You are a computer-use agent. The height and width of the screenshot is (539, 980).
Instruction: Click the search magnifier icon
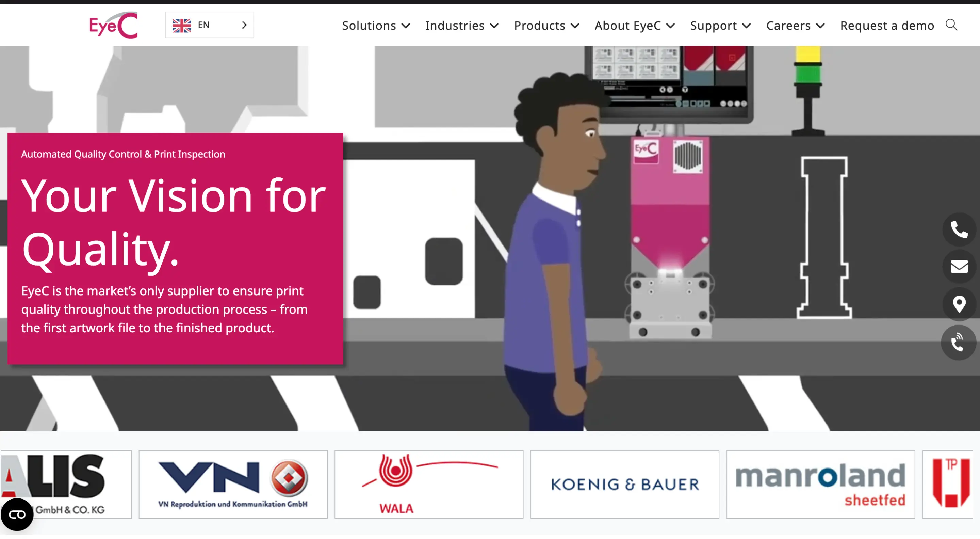click(951, 25)
